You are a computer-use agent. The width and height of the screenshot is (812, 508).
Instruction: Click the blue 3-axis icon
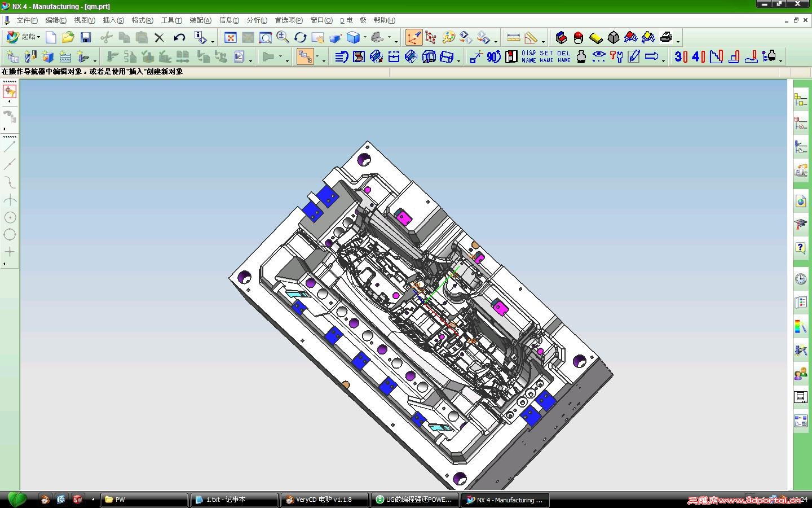tap(681, 56)
